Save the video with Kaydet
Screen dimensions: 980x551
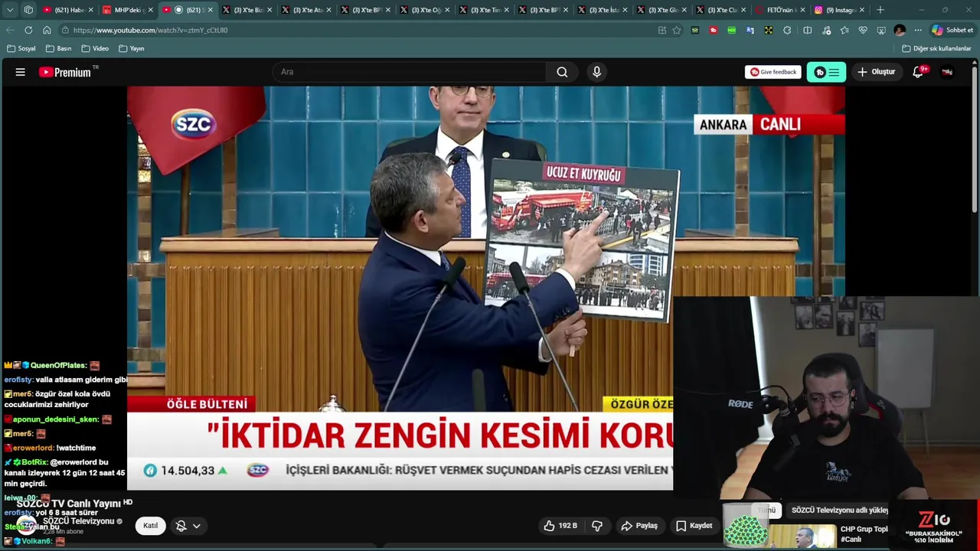tap(694, 526)
